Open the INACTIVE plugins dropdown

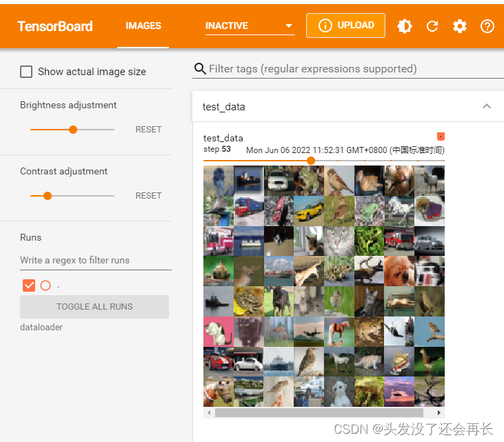(250, 26)
